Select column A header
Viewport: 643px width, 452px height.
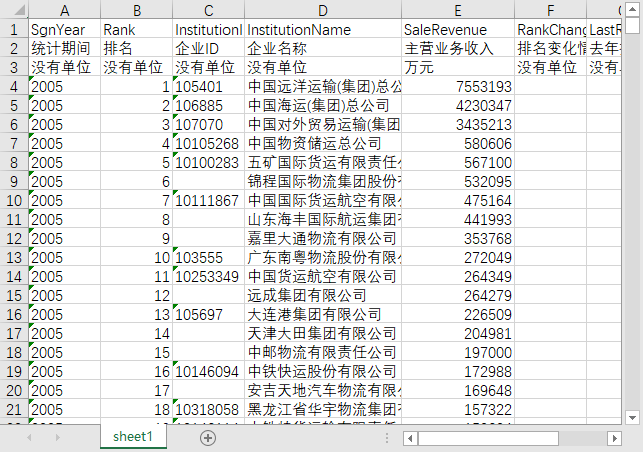pyautogui.click(x=64, y=10)
